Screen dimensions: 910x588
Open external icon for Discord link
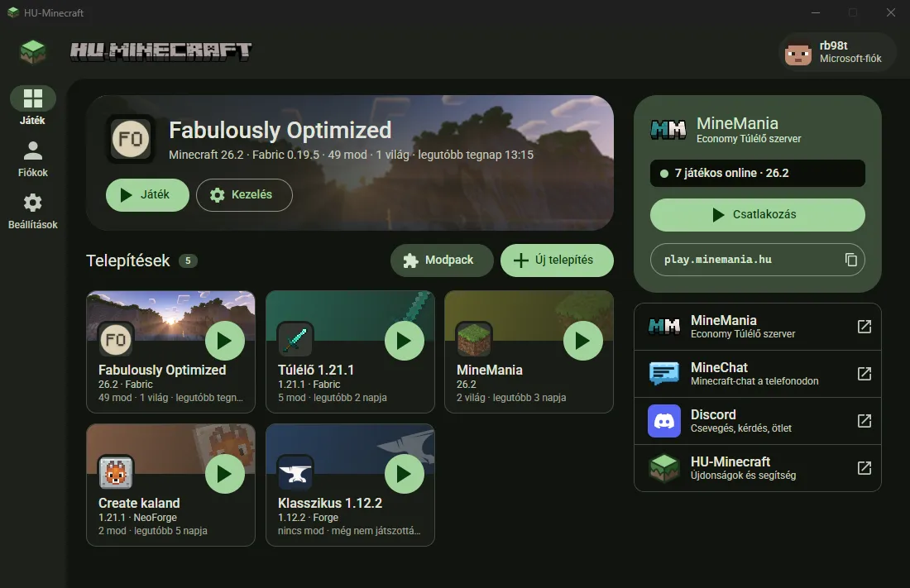864,421
